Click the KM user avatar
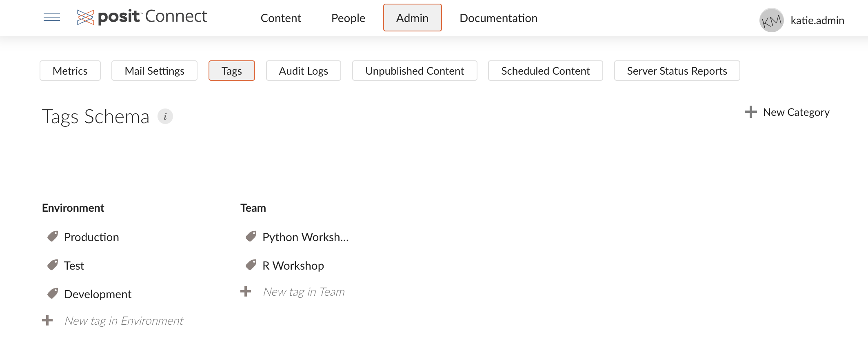Viewport: 868px width, 341px height. tap(771, 20)
